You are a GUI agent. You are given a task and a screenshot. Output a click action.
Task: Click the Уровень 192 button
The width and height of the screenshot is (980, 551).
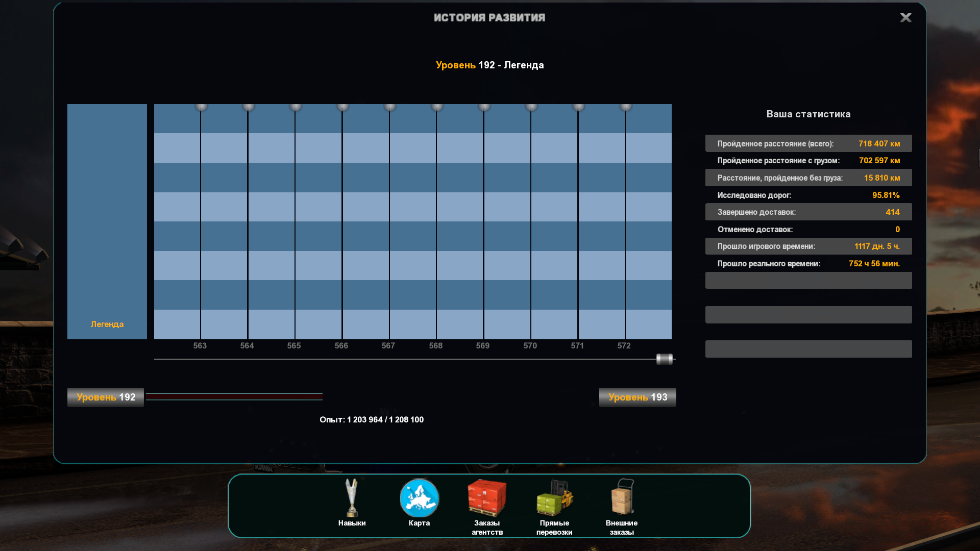pyautogui.click(x=106, y=397)
